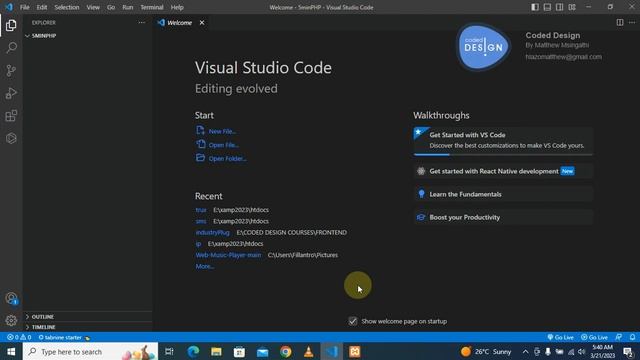Viewport: 640px width, 360px height.
Task: Open the Windows Start menu
Action: coord(11,351)
